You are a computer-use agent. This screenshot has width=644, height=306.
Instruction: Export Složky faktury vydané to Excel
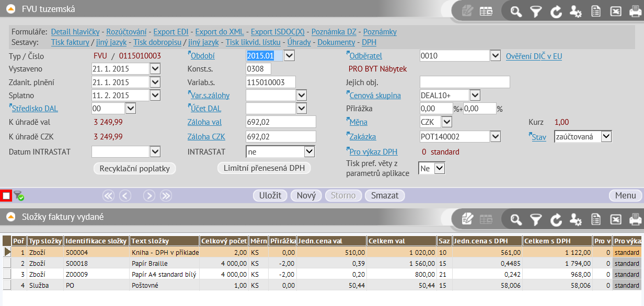coord(615,219)
